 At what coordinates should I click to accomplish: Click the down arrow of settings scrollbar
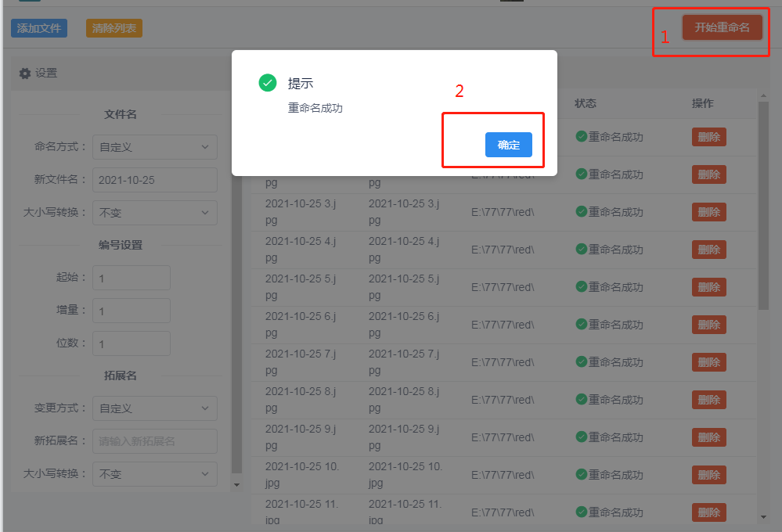click(237, 484)
